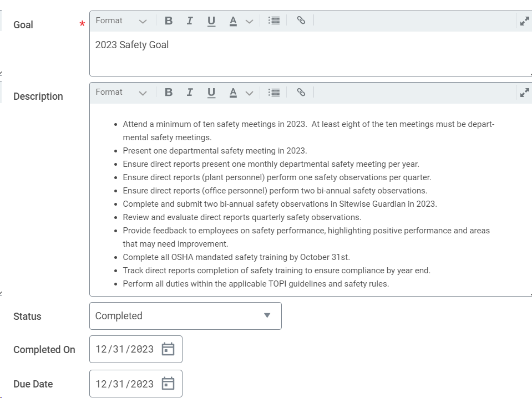The image size is (532, 398).
Task: Open the Format dropdown in Goal editor
Action: point(121,21)
